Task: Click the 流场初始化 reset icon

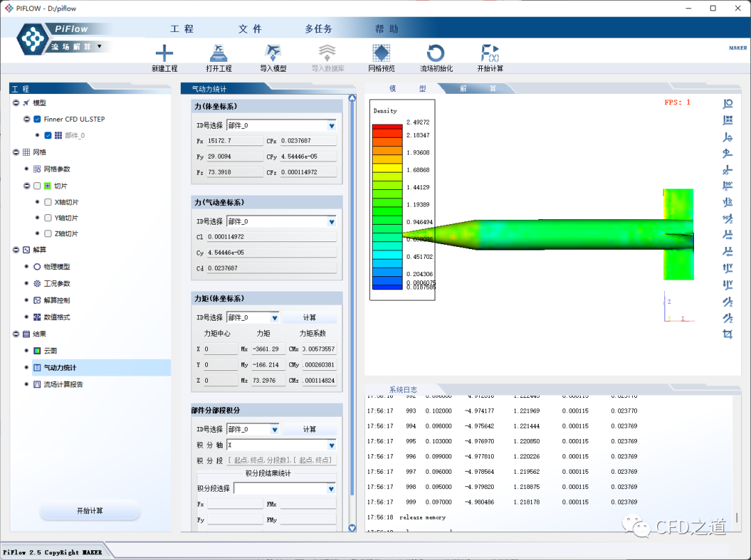Action: pos(436,54)
